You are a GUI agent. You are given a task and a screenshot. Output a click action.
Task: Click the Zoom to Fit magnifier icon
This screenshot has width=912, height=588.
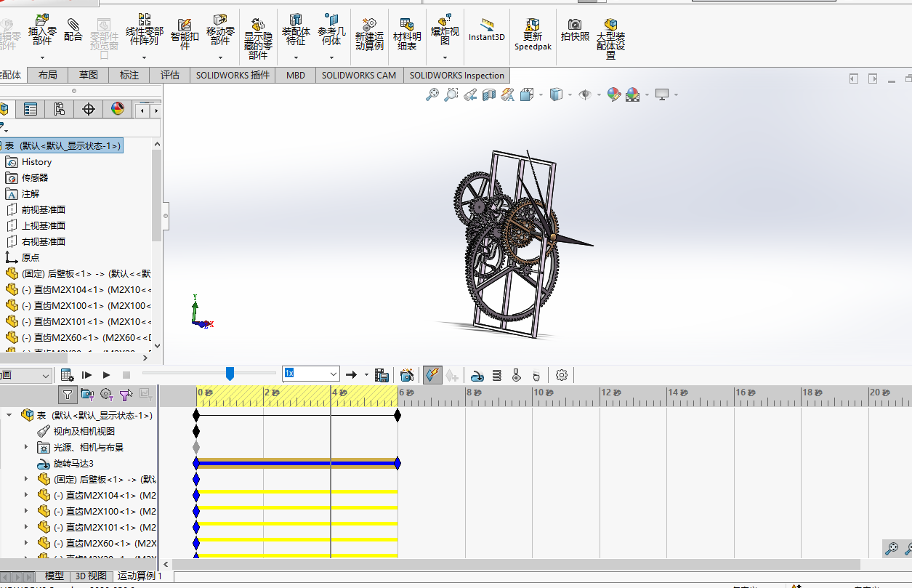click(432, 94)
